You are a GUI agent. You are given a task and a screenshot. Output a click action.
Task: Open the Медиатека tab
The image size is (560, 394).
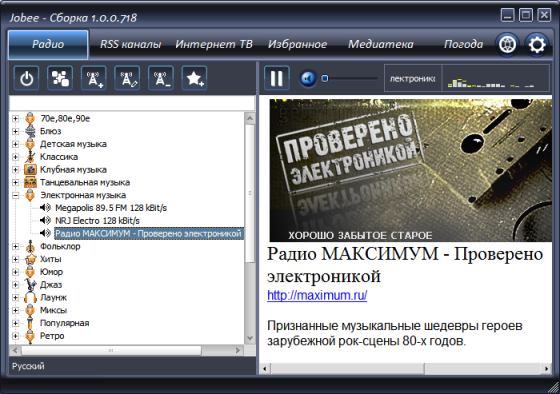coord(381,44)
